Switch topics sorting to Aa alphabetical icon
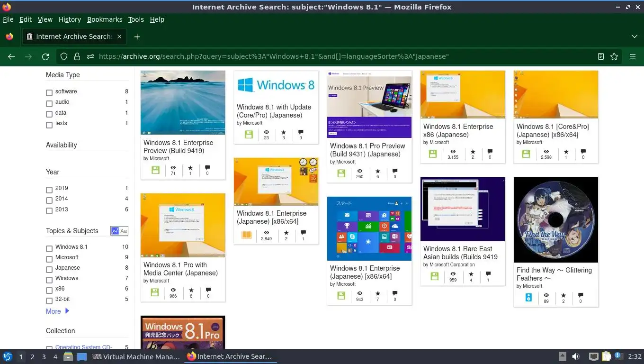 point(124,231)
